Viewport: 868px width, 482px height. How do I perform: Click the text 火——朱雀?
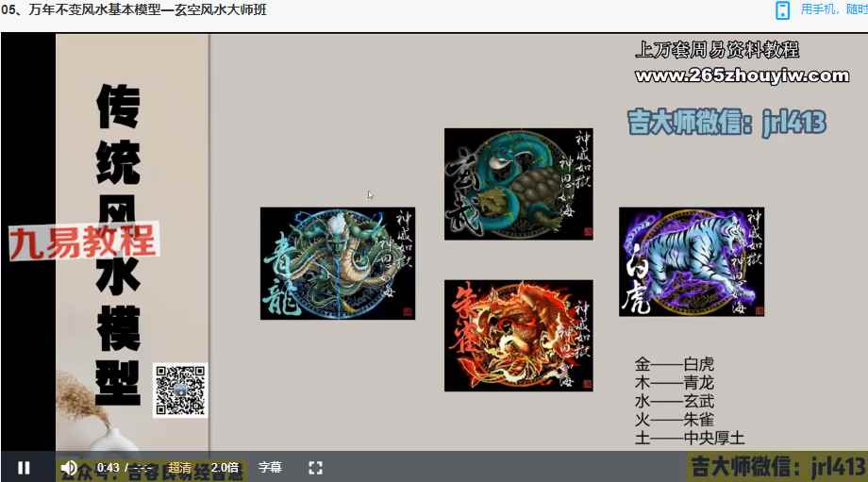[x=675, y=419]
